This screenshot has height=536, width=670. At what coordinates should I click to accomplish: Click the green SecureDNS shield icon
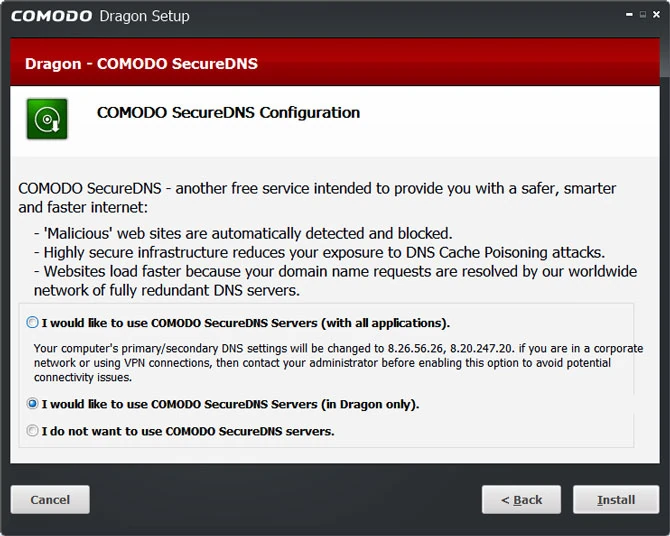click(46, 119)
